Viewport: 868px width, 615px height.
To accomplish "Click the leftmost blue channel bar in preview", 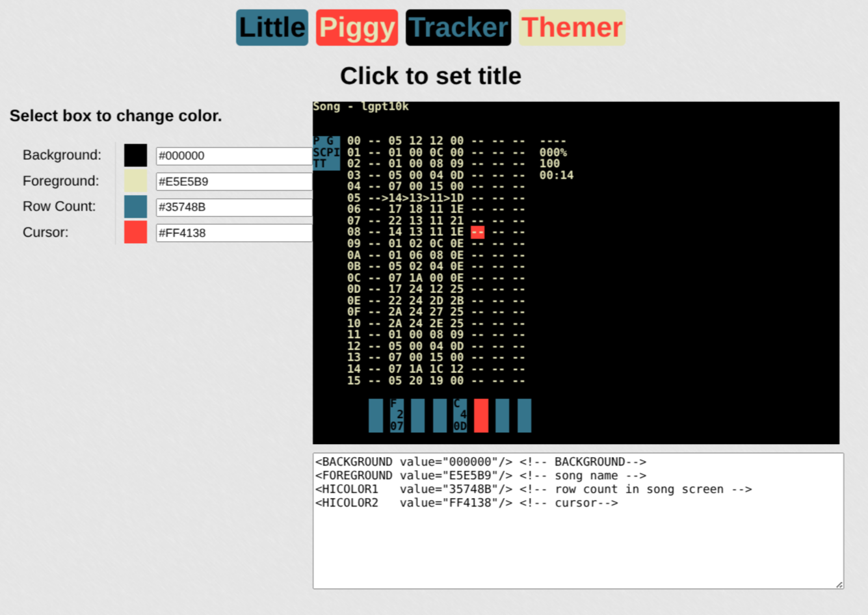I will [376, 415].
